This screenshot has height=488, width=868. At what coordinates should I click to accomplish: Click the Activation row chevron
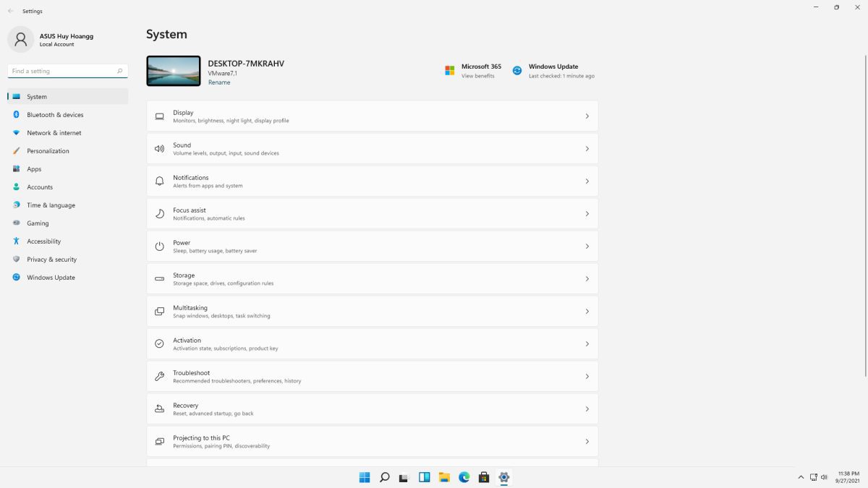point(587,344)
